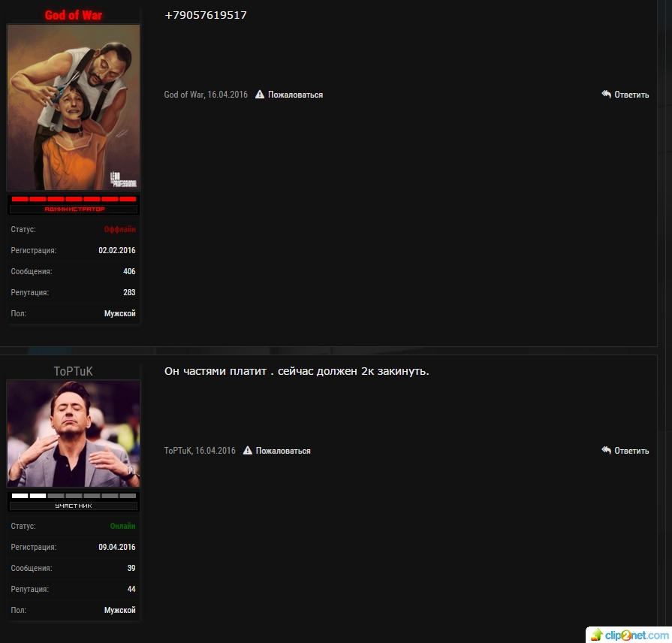Click 'ToPTuK' author name in post footer
This screenshot has height=643, width=672.
(x=178, y=451)
